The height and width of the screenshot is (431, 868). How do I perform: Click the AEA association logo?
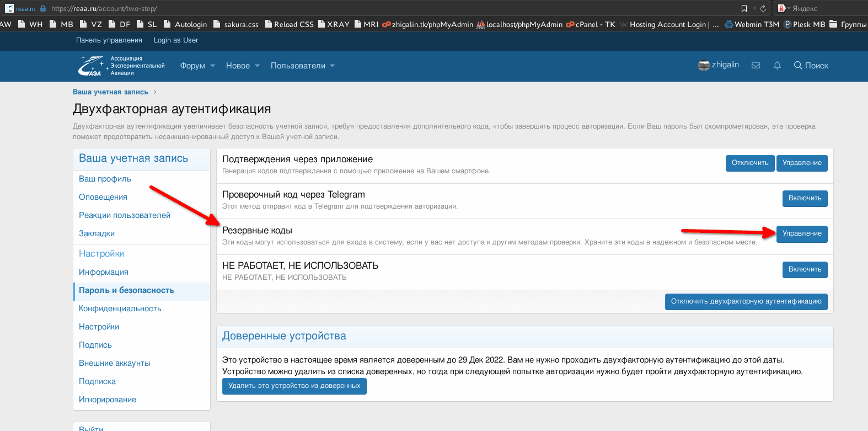coord(92,66)
